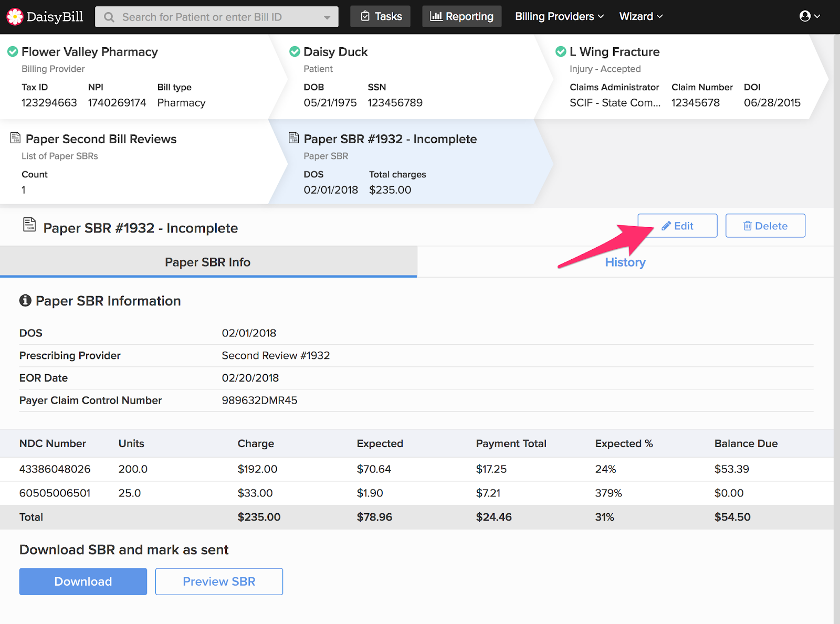
Task: Delete the Paper SBR
Action: pyautogui.click(x=765, y=226)
